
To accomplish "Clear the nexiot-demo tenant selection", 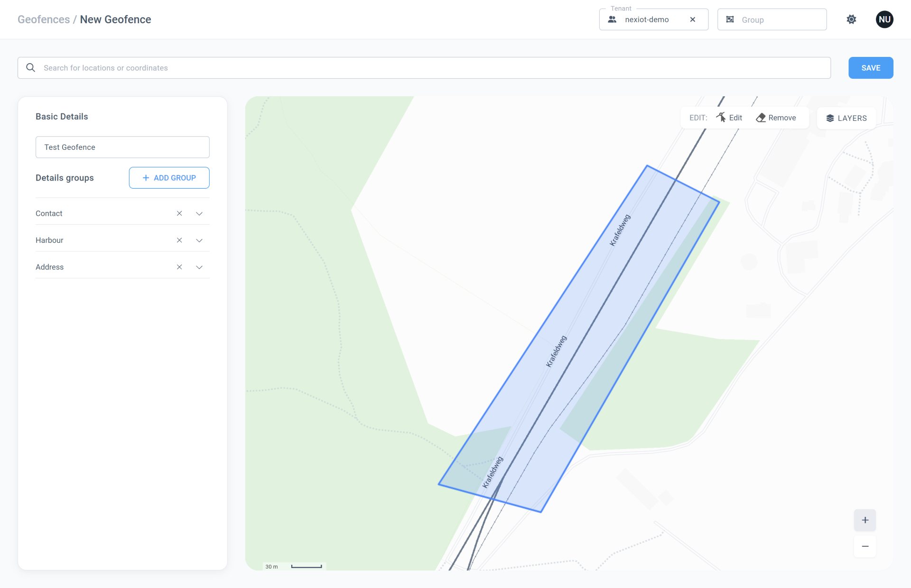I will click(x=693, y=19).
